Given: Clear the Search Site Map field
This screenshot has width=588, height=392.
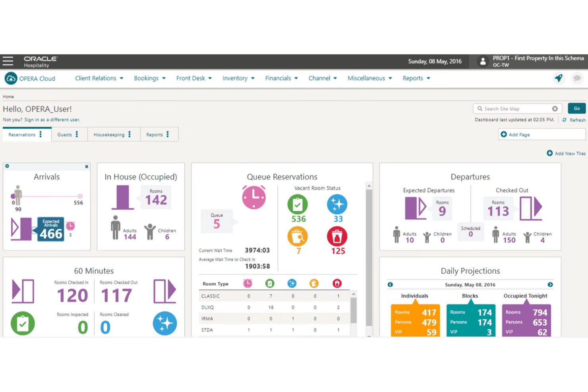Looking at the screenshot, I should [555, 108].
